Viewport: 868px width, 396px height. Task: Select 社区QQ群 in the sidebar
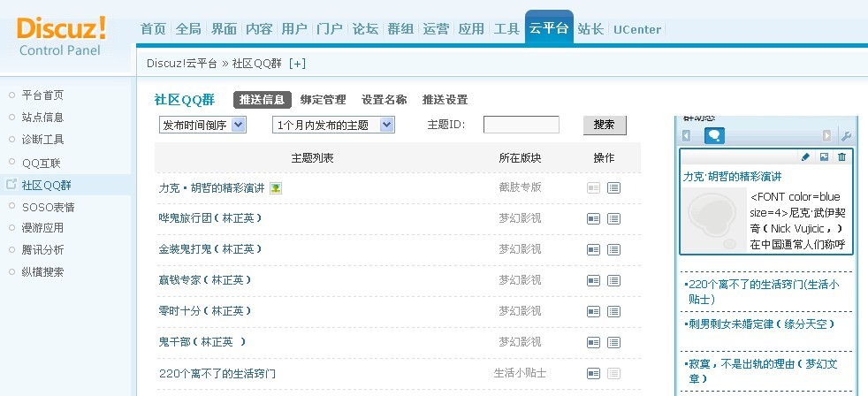(47, 185)
